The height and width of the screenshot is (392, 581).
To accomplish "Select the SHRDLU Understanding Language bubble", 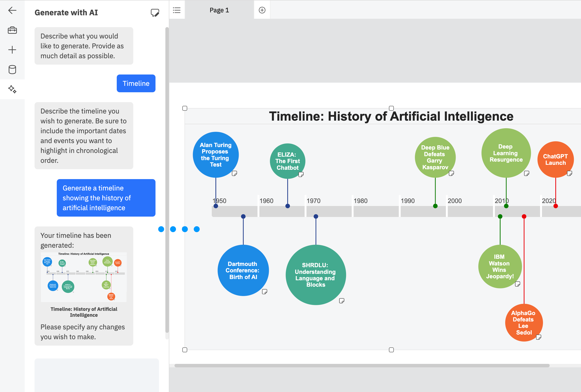I will coord(316,275).
